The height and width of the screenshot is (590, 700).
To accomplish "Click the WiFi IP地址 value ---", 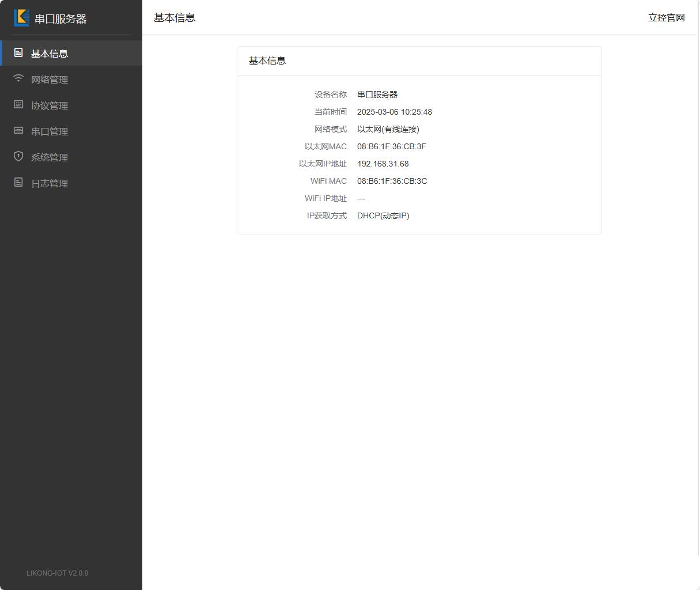I will pyautogui.click(x=361, y=198).
